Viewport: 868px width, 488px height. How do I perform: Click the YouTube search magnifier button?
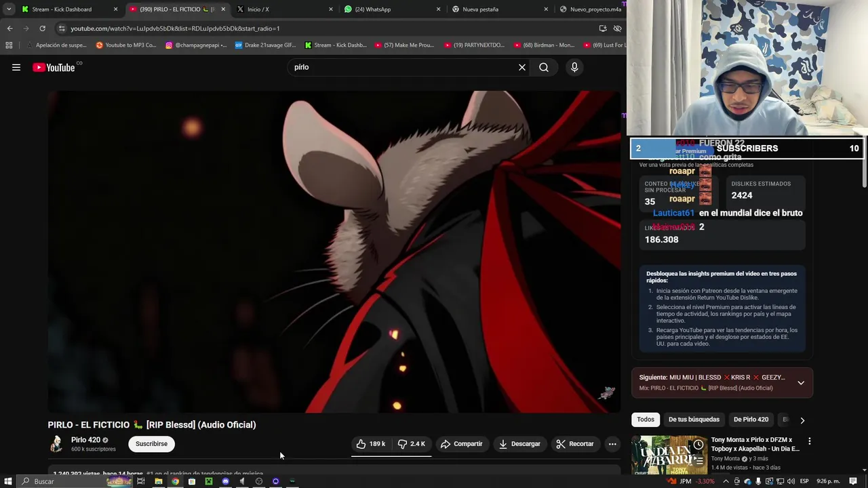coord(544,67)
